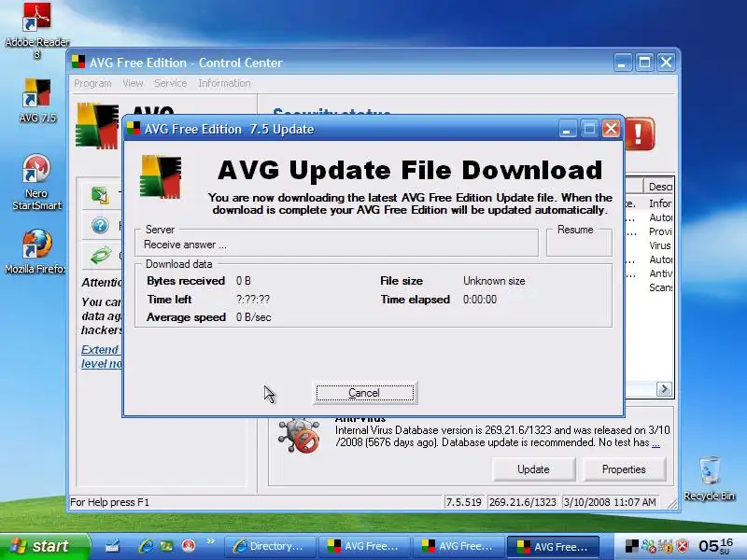This screenshot has width=747, height=560.
Task: Click red security shield tray icon
Action: click(683, 546)
